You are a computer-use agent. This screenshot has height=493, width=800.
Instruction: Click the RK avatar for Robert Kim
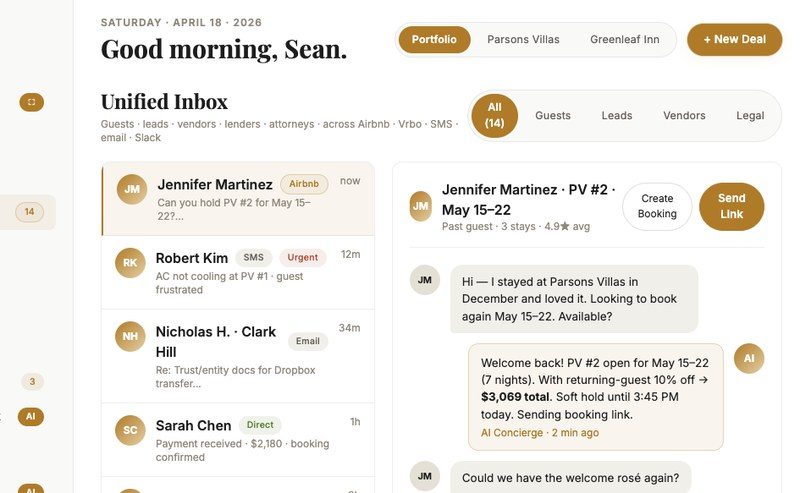(x=130, y=262)
